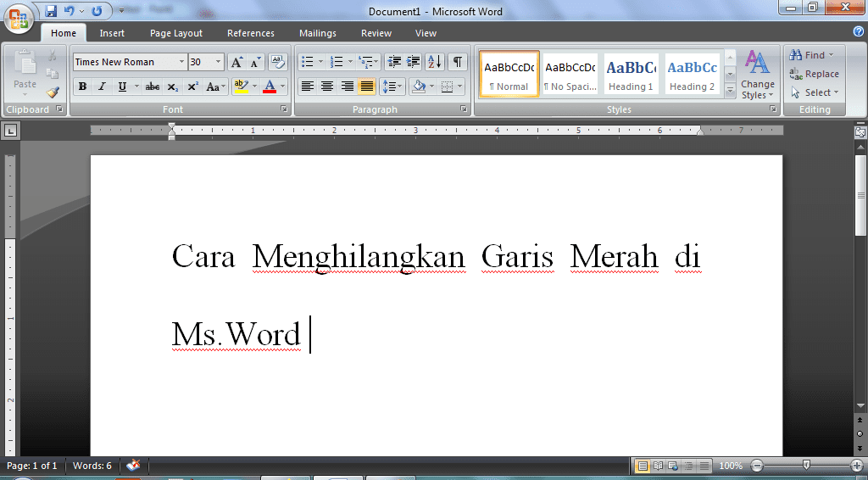Select the Format Painter brush icon
This screenshot has width=868, height=480.
(53, 92)
